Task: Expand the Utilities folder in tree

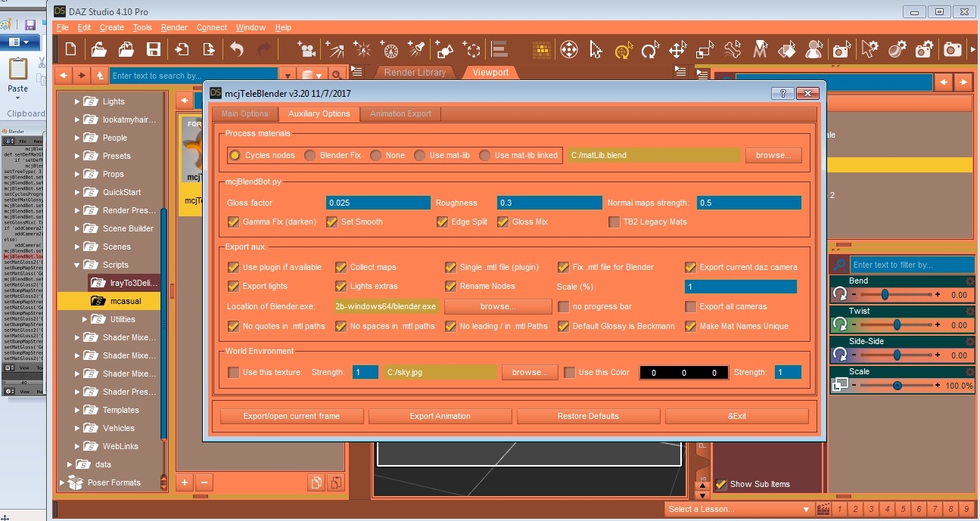Action: point(86,320)
